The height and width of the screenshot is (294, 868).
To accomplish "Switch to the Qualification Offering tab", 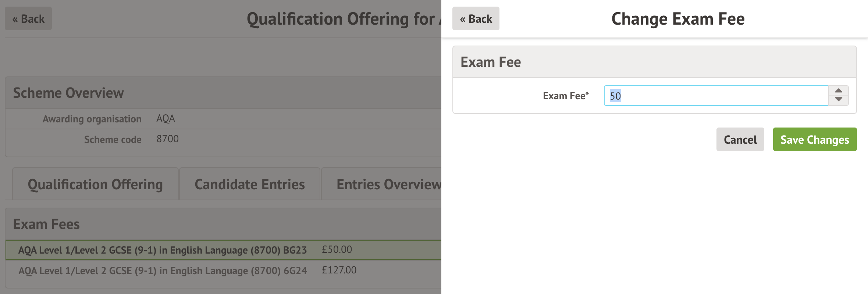I will click(95, 184).
